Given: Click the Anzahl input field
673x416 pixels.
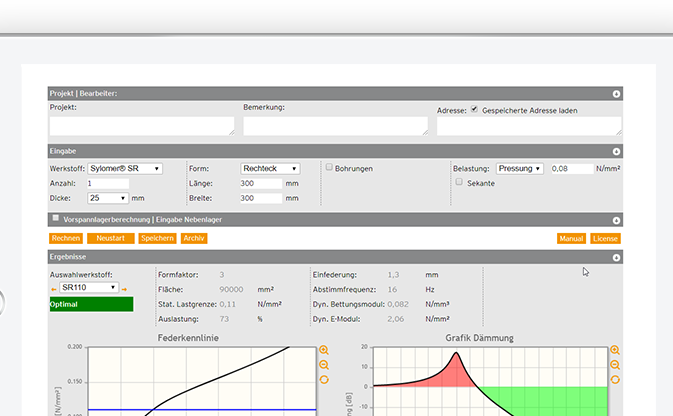Looking at the screenshot, I should point(108,184).
